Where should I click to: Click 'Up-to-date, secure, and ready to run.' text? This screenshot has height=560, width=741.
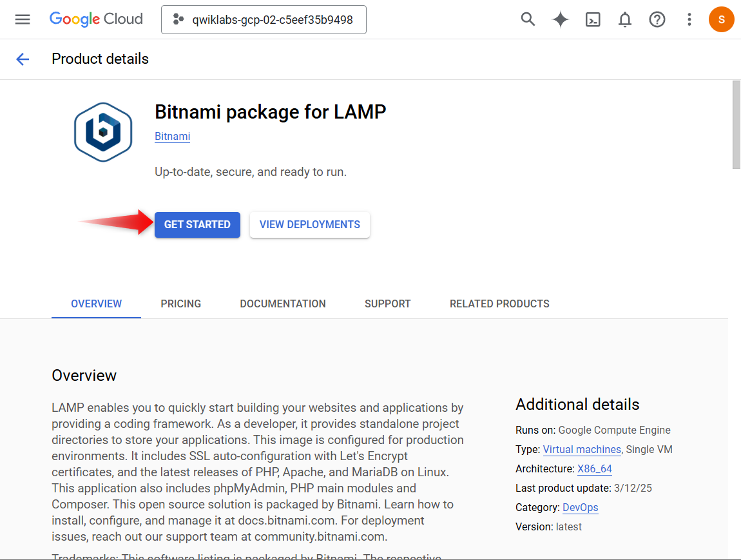pos(251,172)
